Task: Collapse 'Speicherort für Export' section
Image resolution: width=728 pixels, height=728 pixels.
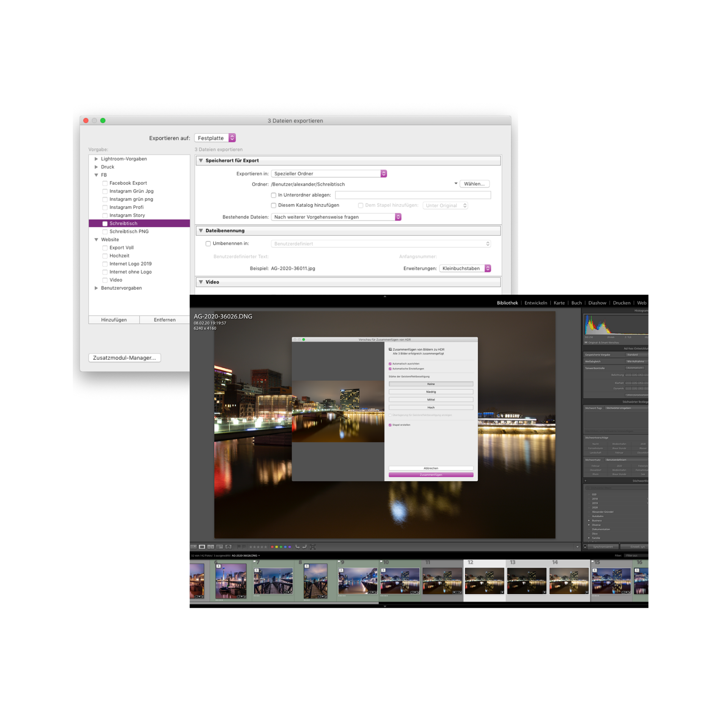Action: coord(201,160)
